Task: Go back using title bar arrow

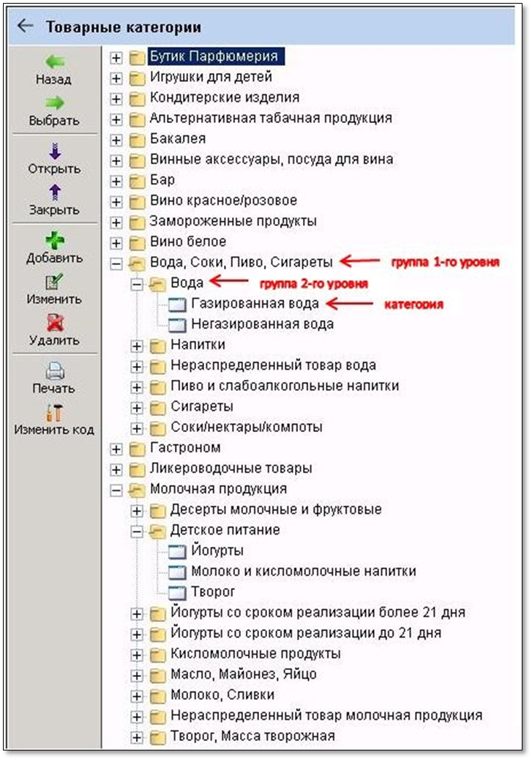Action: click(26, 26)
